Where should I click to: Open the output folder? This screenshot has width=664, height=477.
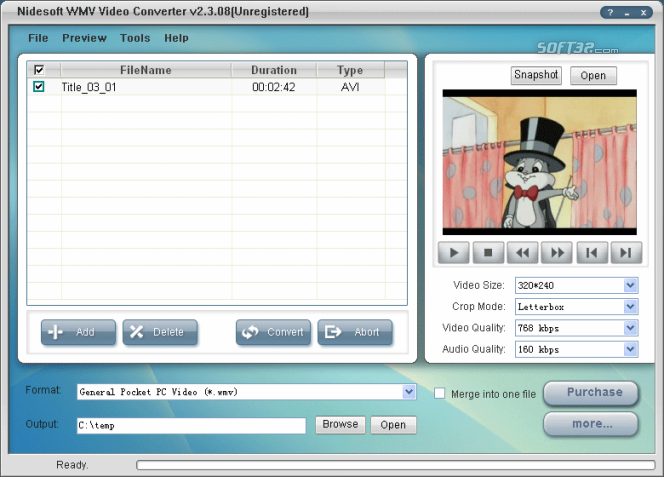click(393, 424)
